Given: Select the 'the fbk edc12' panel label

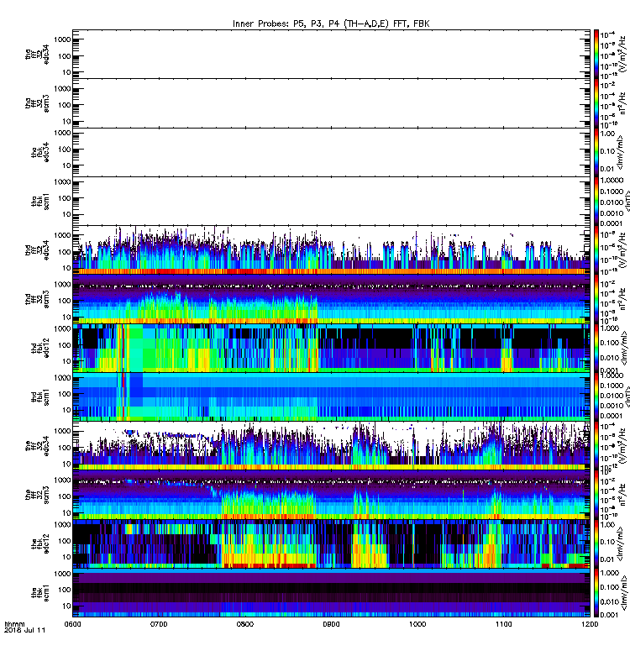Looking at the screenshot, I should [40, 543].
